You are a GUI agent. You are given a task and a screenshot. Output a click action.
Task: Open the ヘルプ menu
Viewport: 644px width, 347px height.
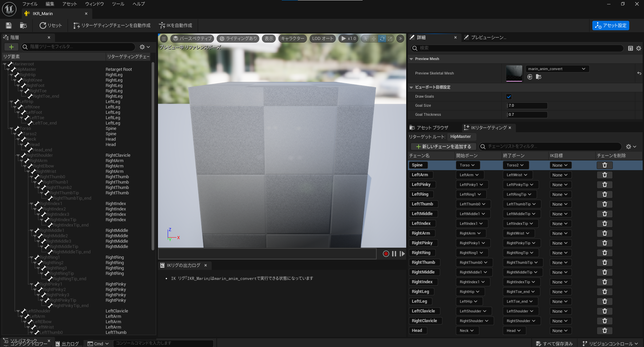[x=139, y=4]
